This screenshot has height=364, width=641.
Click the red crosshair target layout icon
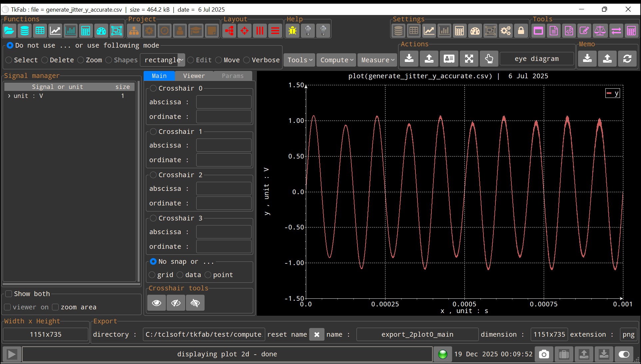(245, 31)
